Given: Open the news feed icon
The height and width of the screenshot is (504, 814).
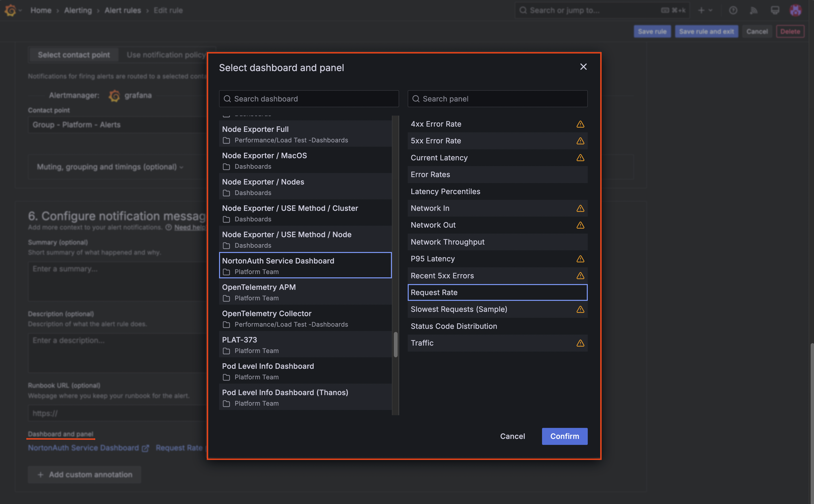Looking at the screenshot, I should 754,10.
